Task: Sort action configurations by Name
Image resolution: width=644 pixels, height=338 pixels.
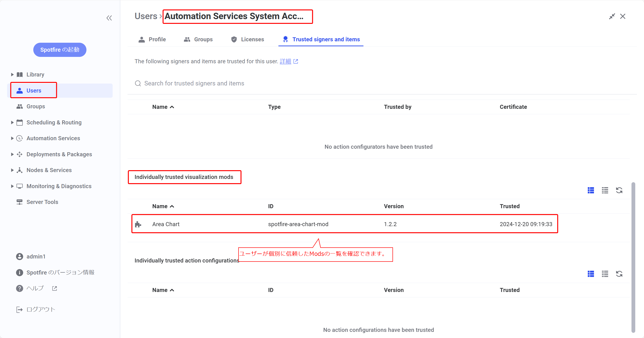Action: (163, 290)
